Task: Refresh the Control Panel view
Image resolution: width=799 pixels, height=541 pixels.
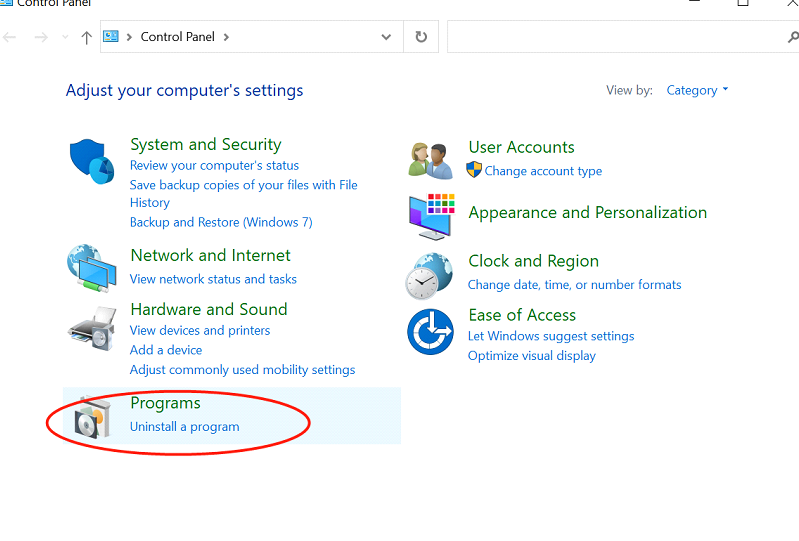Action: point(421,37)
